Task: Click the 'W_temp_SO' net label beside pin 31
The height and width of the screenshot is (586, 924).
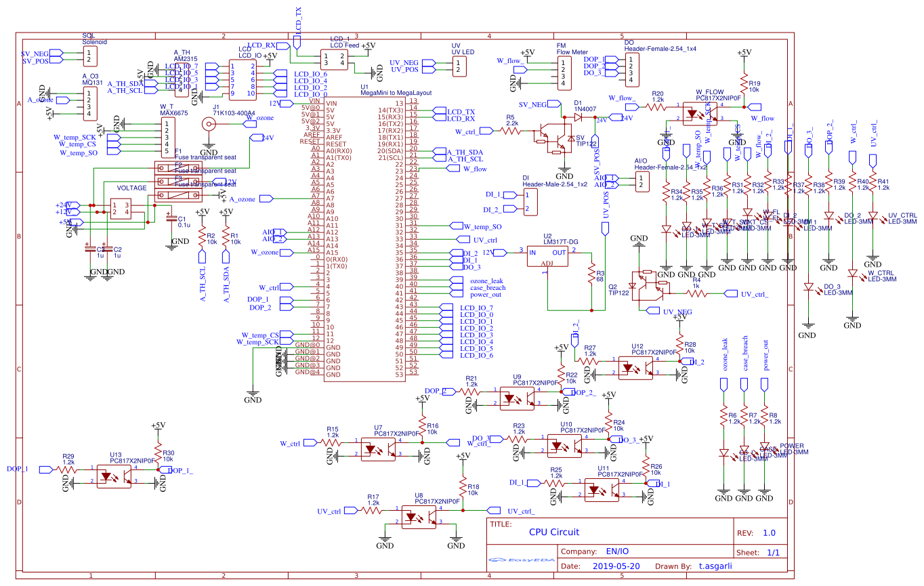Action: [482, 226]
